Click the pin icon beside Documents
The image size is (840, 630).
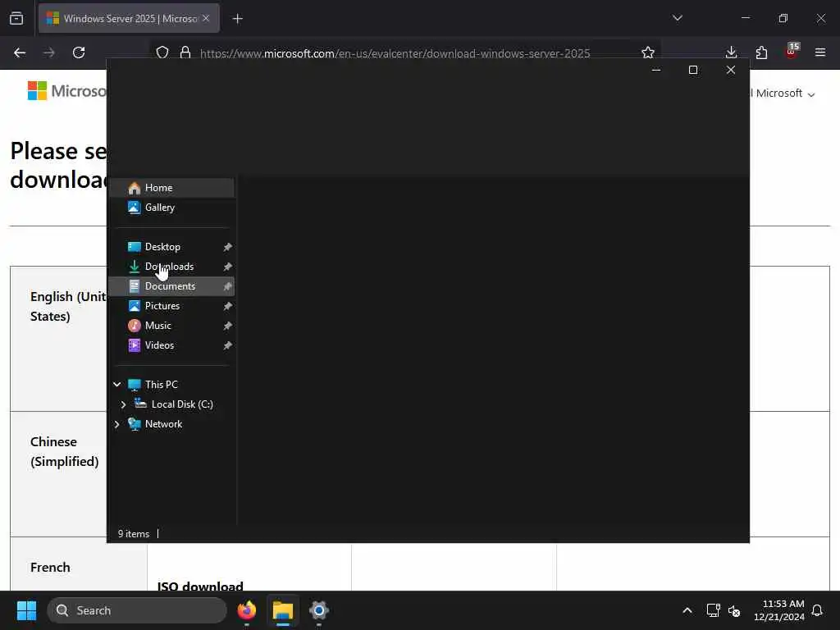pyautogui.click(x=228, y=286)
